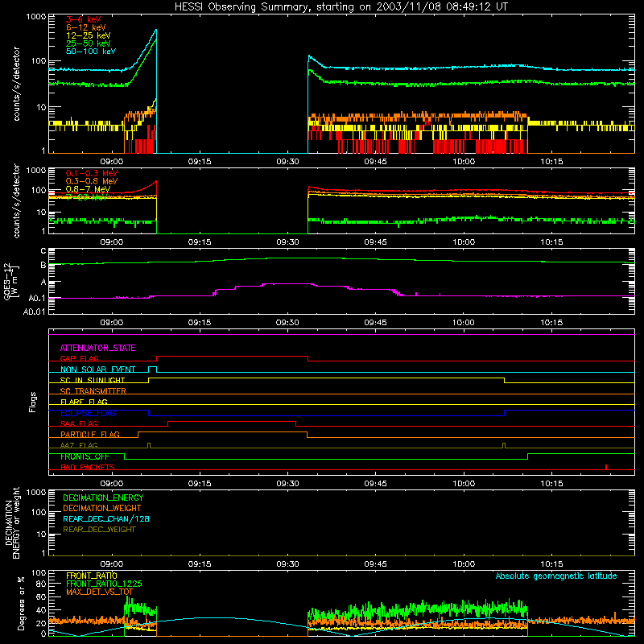
Task: Click 'DECIMATION ENERGY or weight' axis title
Action: [12, 522]
